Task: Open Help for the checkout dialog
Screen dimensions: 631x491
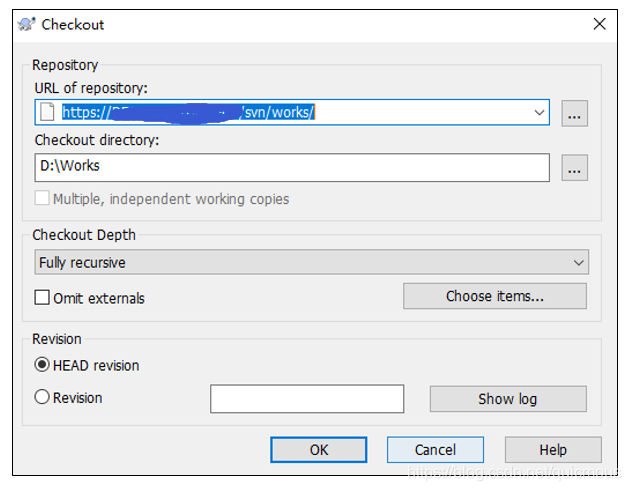Action: pos(553,450)
